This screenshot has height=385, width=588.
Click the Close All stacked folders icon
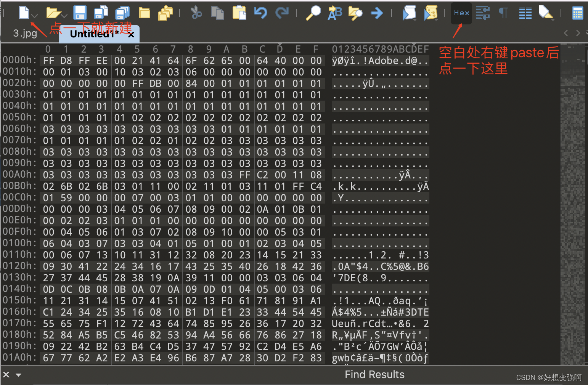pos(165,13)
